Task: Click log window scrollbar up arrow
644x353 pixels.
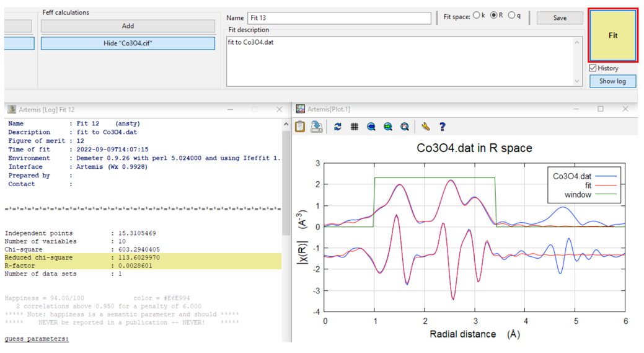Action: pyautogui.click(x=286, y=123)
